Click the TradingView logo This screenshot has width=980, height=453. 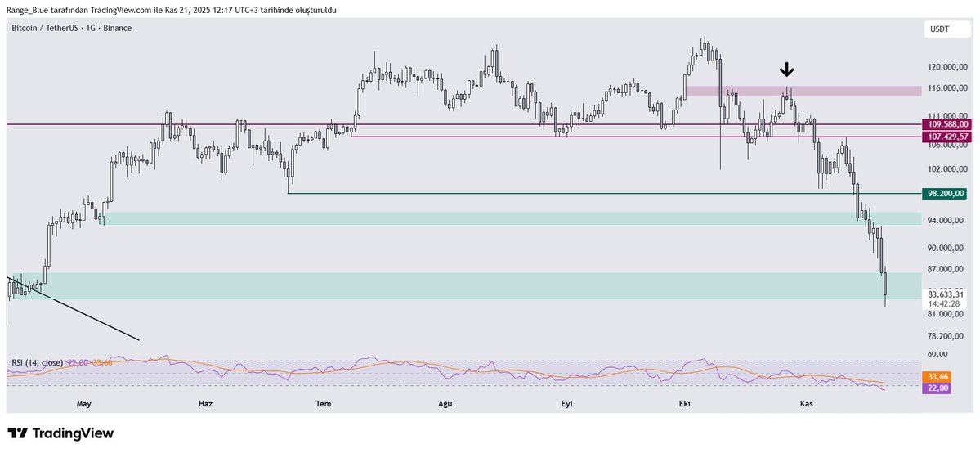coord(60,433)
